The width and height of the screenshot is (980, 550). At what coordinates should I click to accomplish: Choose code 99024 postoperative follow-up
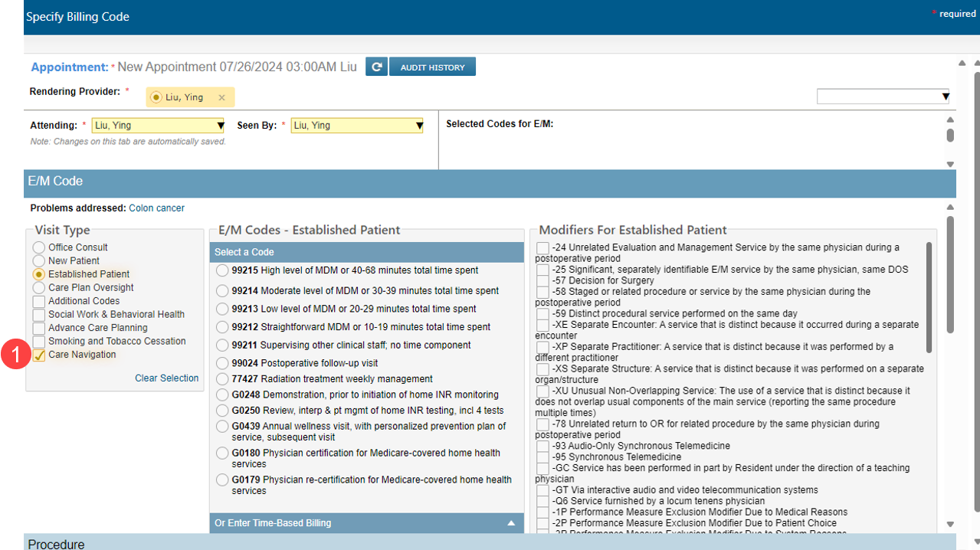tap(222, 364)
